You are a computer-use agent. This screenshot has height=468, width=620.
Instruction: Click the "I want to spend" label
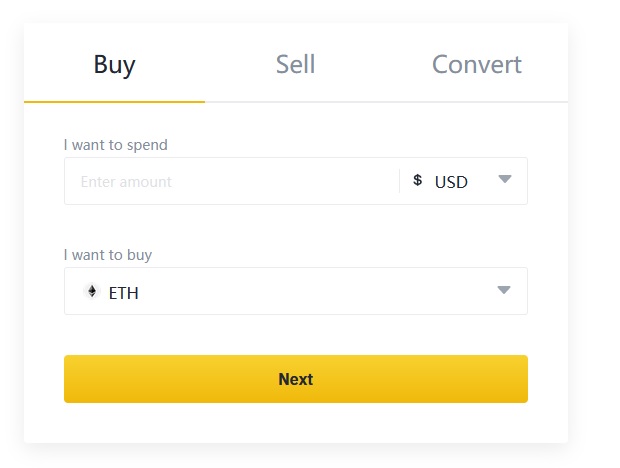pyautogui.click(x=116, y=145)
